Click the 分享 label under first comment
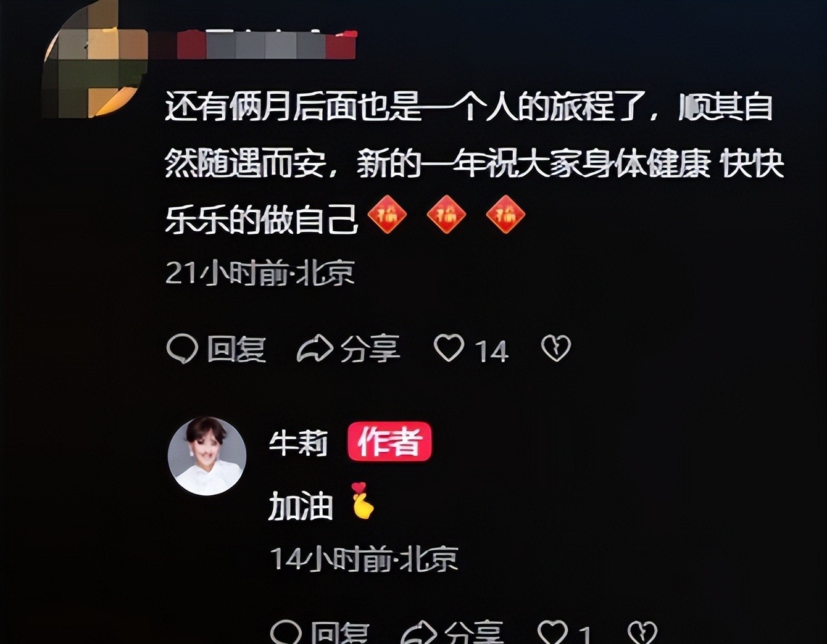The height and width of the screenshot is (644, 827). (x=370, y=349)
